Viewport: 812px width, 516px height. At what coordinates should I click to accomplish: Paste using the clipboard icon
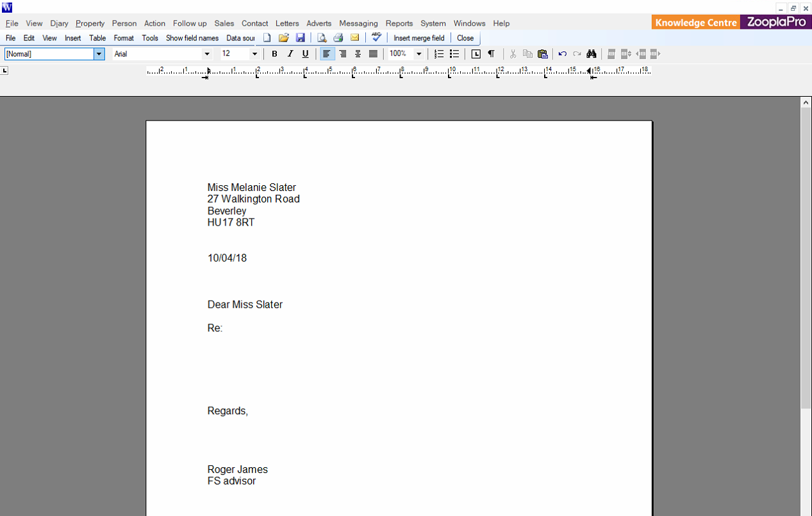[543, 54]
